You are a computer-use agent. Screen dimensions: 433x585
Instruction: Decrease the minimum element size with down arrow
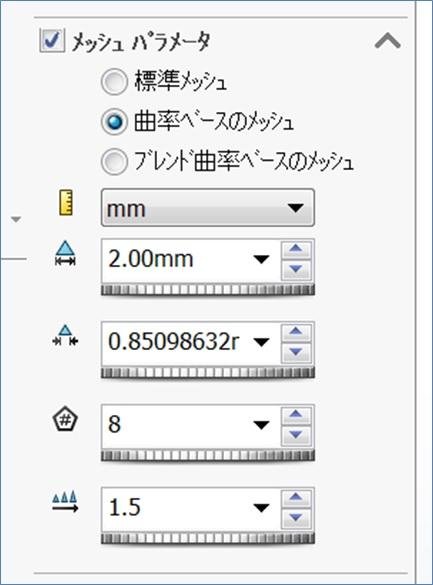296,352
